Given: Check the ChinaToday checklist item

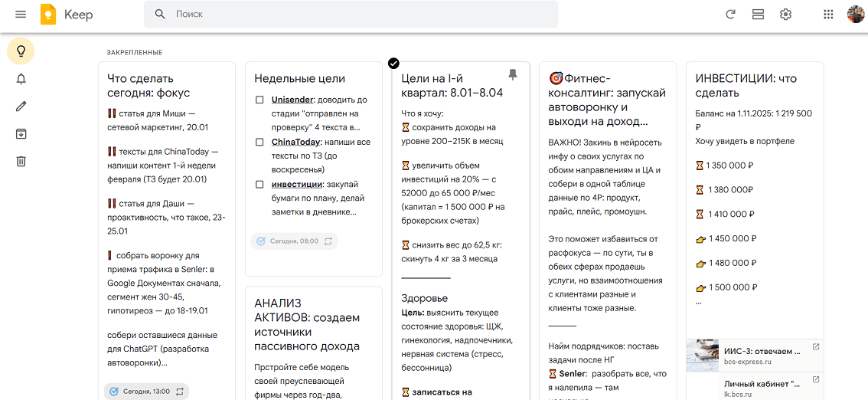Looking at the screenshot, I should 260,142.
